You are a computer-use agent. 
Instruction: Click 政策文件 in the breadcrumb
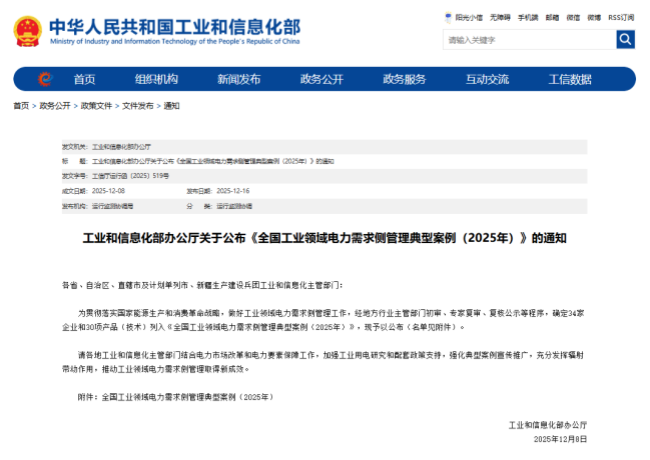click(x=96, y=106)
